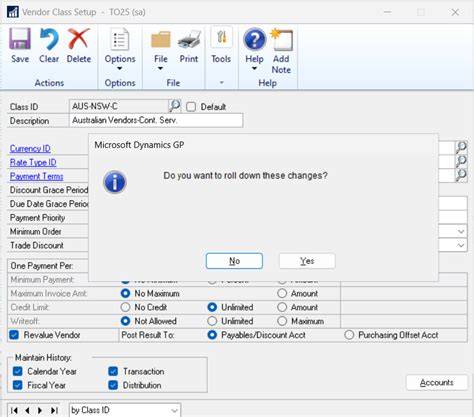Open the Help dropdown menu
This screenshot has width=474, height=417.
coord(254,63)
